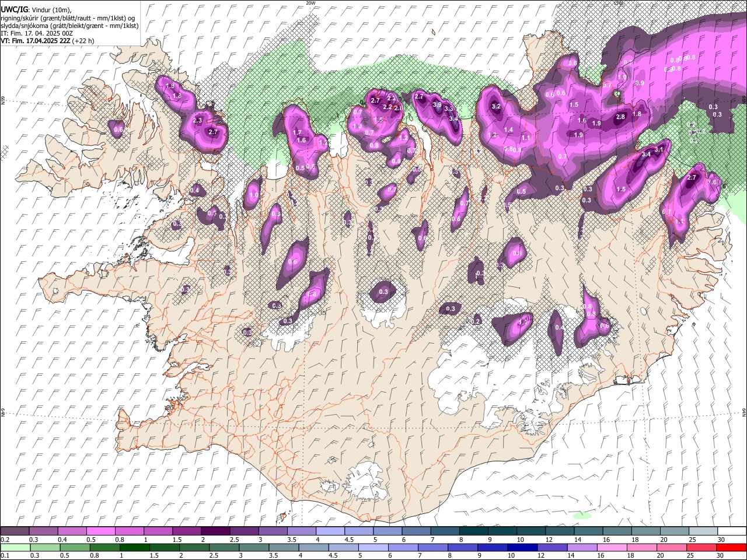The height and width of the screenshot is (560, 747).
Task: Click the 'VT: Fim. 17.04.2025 22Z' valid time
Action: point(36,41)
